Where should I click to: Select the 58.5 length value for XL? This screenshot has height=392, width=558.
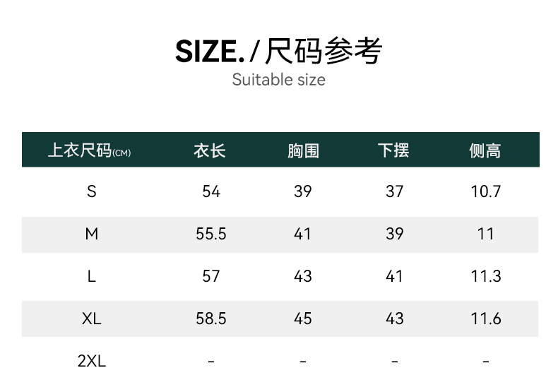[x=211, y=319]
